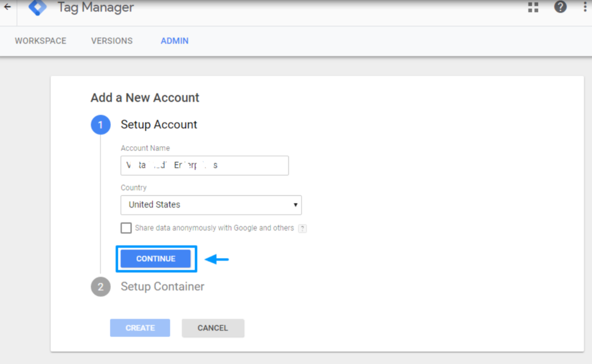Click the Add a New Account heading
This screenshot has width=592, height=364.
pyautogui.click(x=145, y=98)
